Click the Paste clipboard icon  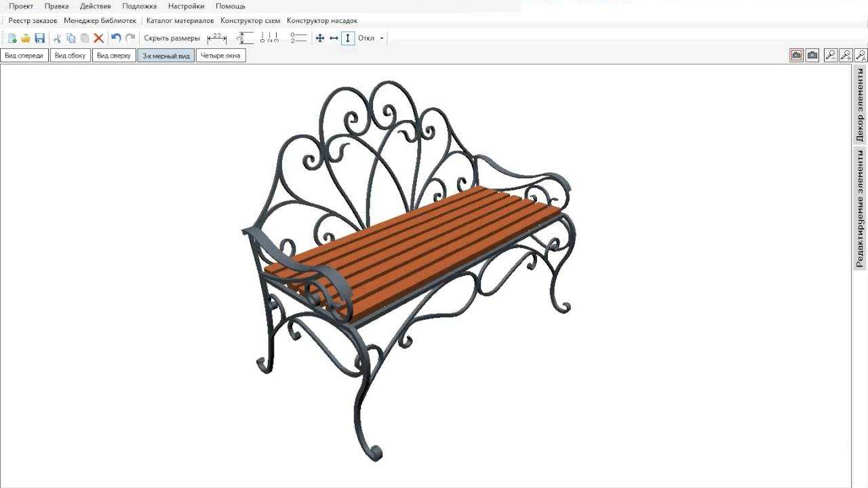[85, 39]
